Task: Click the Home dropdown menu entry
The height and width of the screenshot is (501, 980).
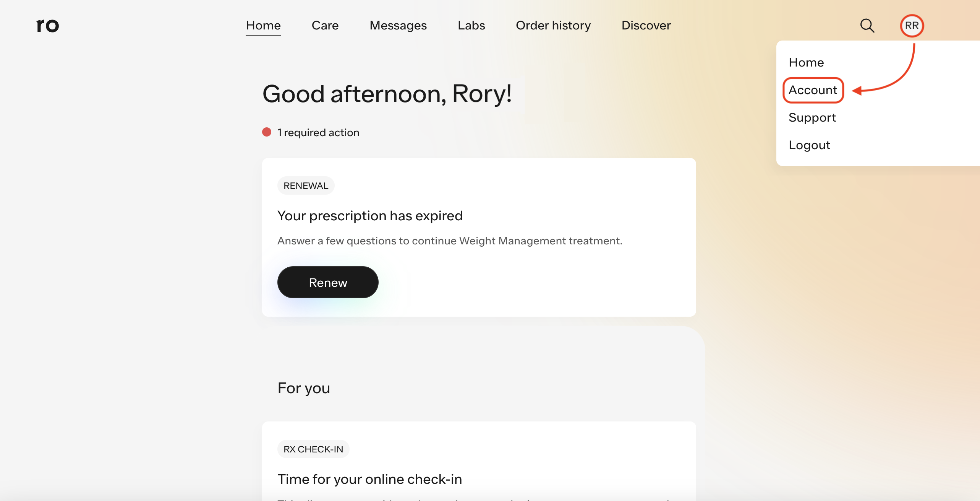Action: 807,62
